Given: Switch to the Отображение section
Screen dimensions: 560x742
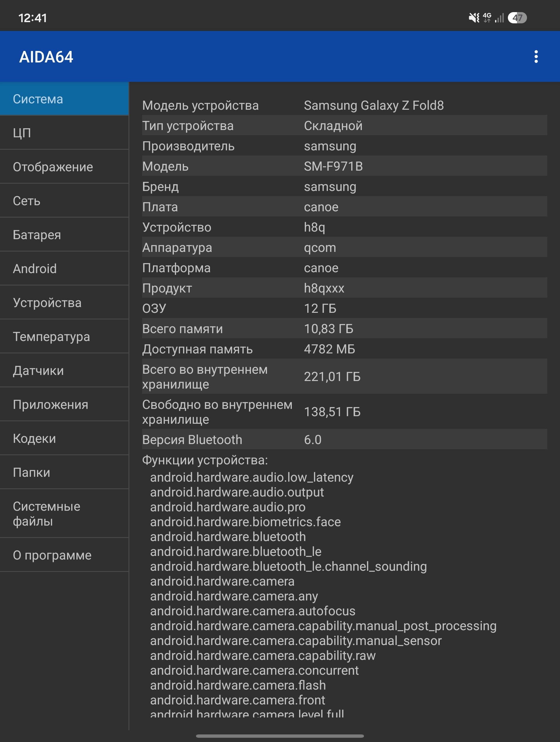Looking at the screenshot, I should pos(64,167).
